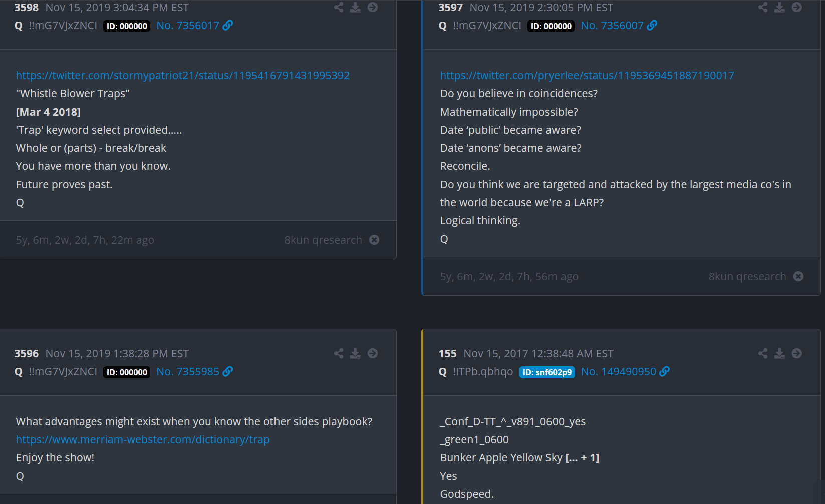Open post 3598 via its arrow icon

(x=373, y=7)
